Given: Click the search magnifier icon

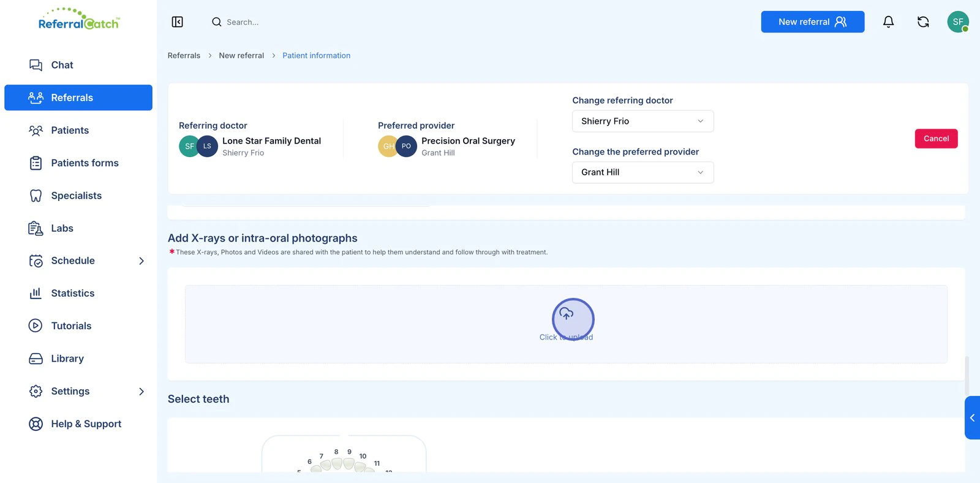Looking at the screenshot, I should pyautogui.click(x=217, y=22).
